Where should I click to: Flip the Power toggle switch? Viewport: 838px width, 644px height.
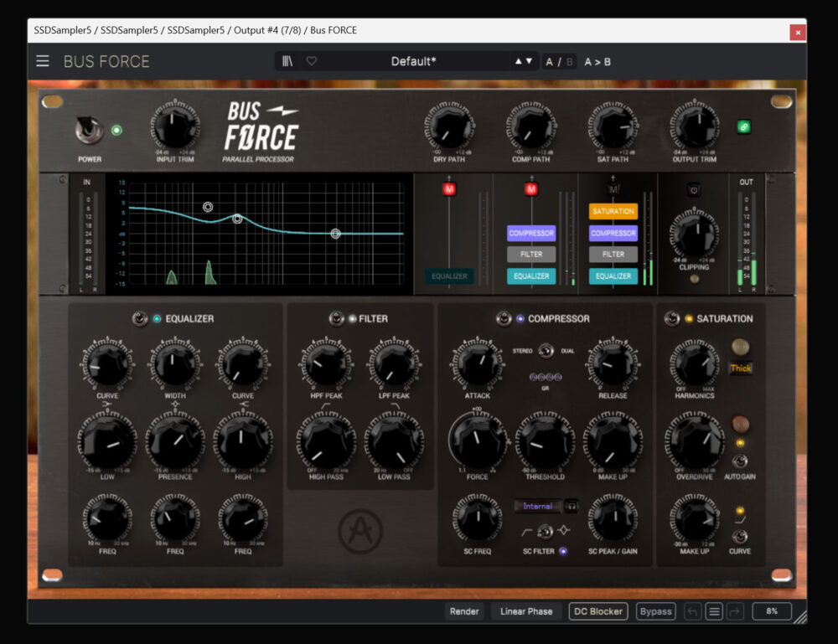click(89, 130)
